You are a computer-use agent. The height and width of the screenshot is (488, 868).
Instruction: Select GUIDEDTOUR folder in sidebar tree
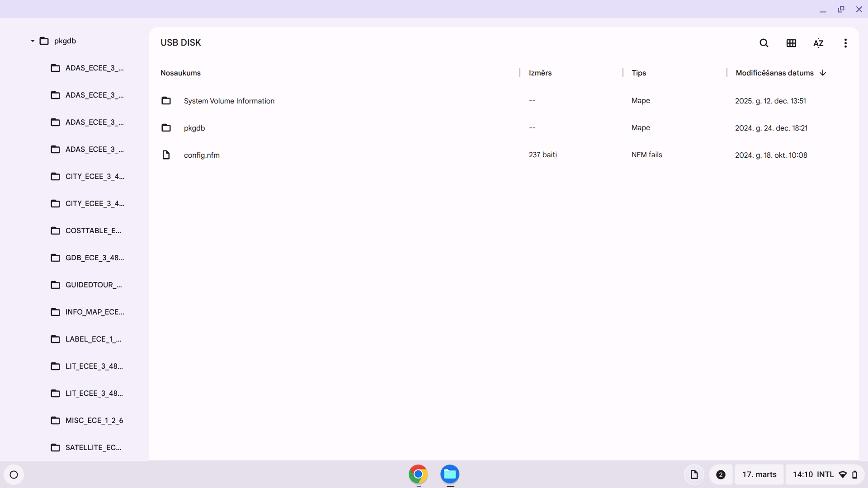click(93, 285)
